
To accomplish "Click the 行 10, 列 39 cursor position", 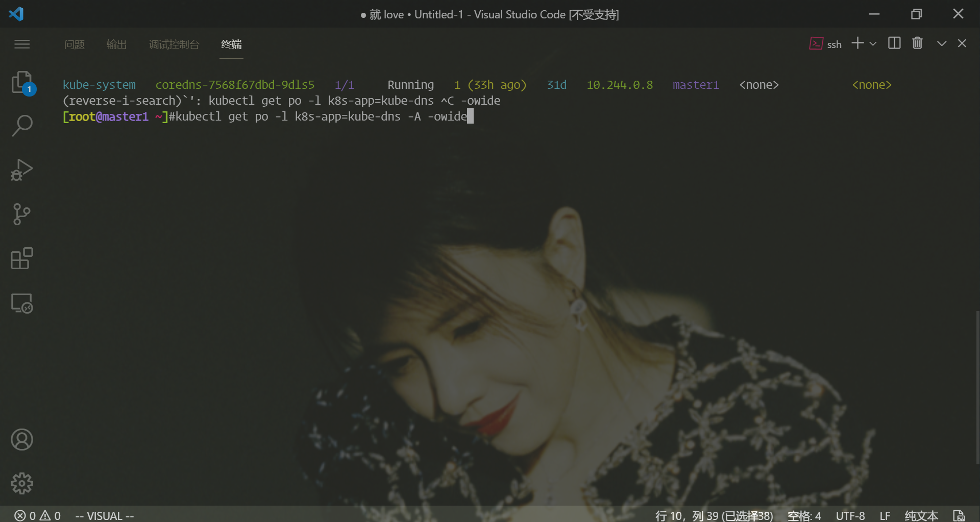I will click(x=714, y=516).
